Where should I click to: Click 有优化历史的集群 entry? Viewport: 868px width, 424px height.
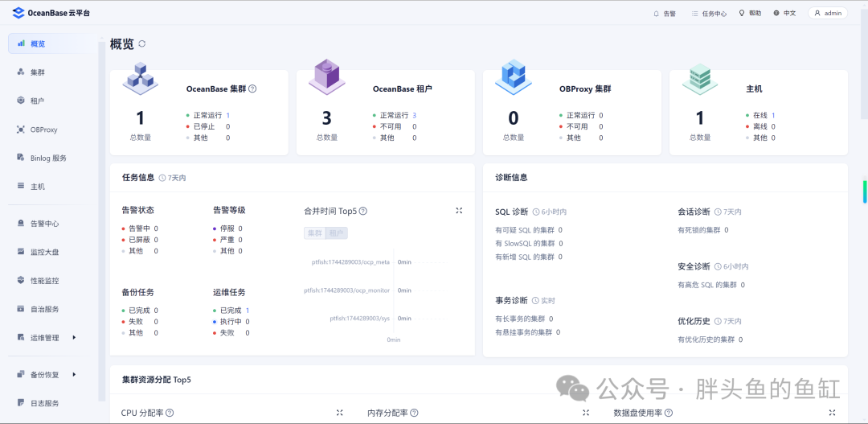point(710,340)
